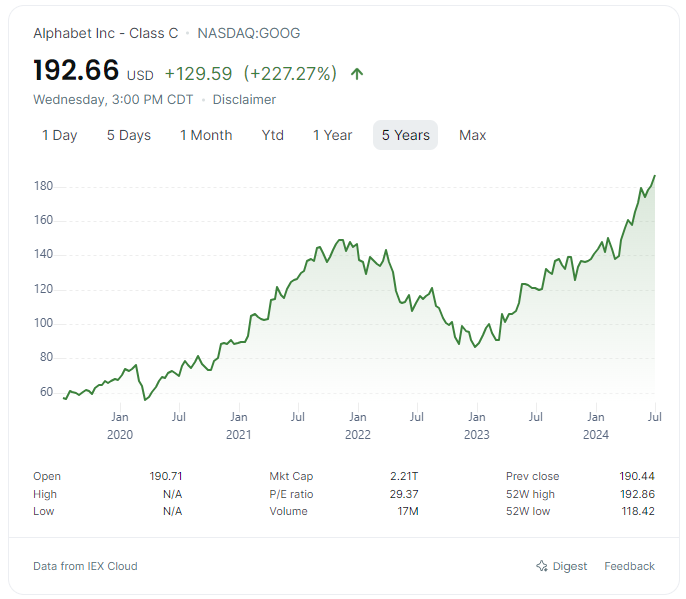Select the 1 Day range tab
Screen dimensions: 686x599
click(60, 135)
